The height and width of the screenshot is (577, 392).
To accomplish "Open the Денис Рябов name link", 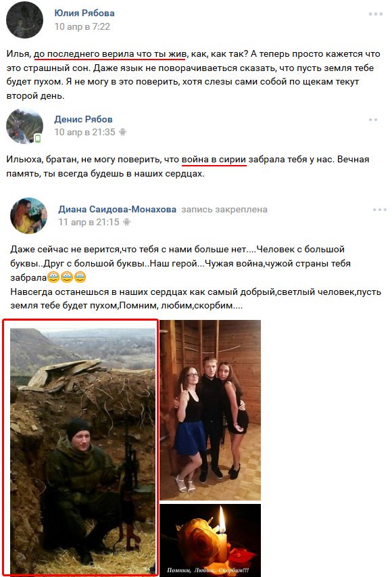I will coord(84,119).
